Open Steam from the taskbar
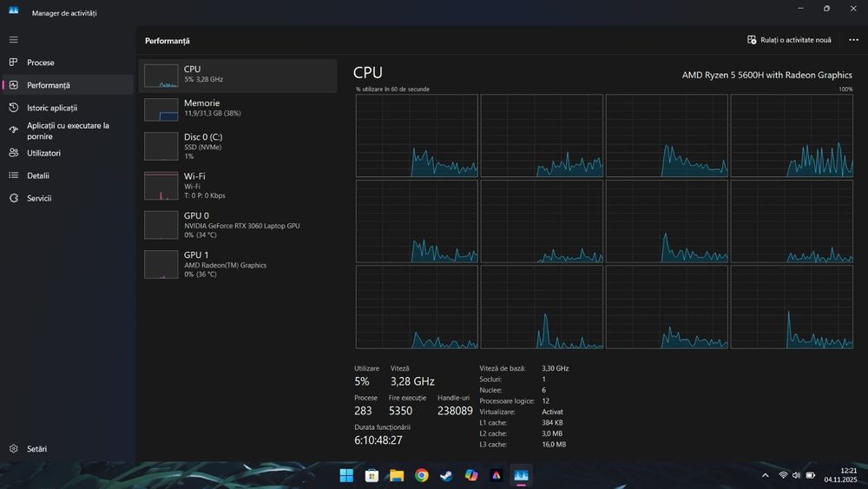This screenshot has width=868, height=489. tap(446, 475)
